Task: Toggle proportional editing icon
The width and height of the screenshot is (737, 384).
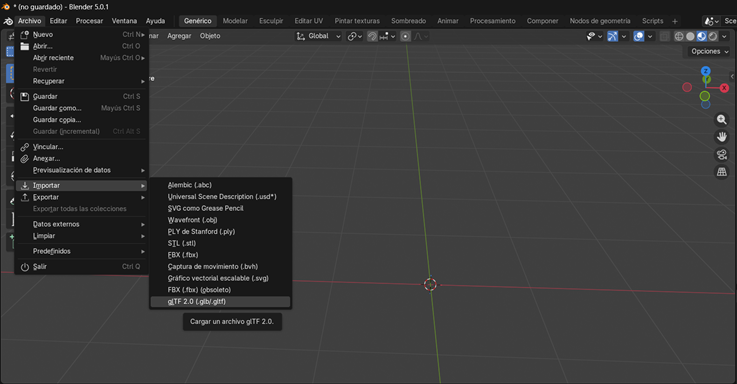Action: (405, 36)
